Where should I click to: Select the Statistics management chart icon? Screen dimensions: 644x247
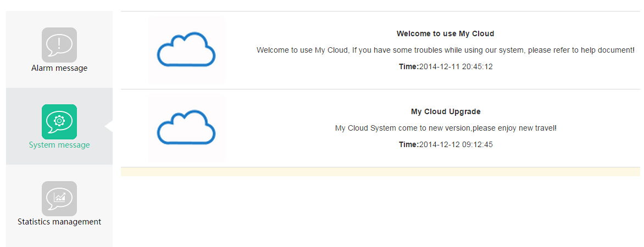[x=59, y=198]
